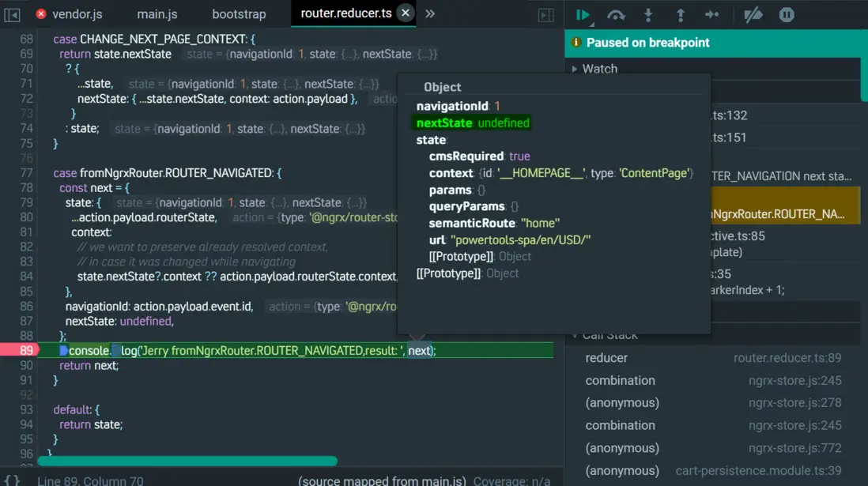Open the vendor.js tab

(77, 14)
